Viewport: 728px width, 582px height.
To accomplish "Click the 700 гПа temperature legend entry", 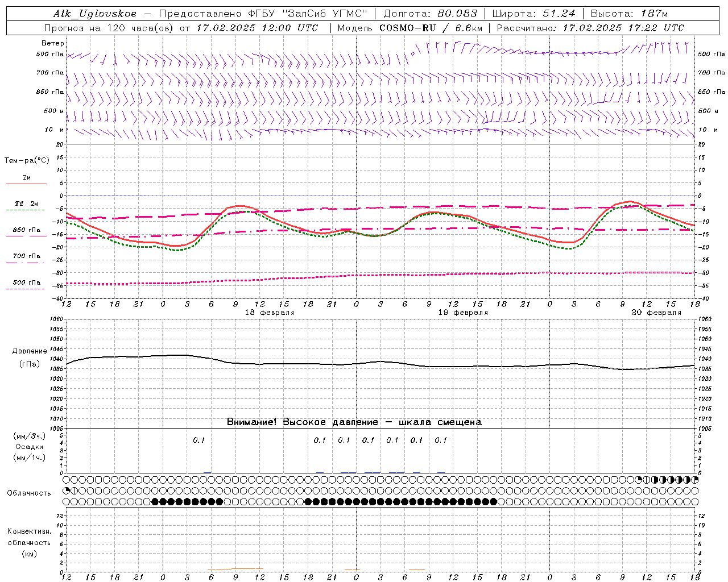I will [x=27, y=256].
